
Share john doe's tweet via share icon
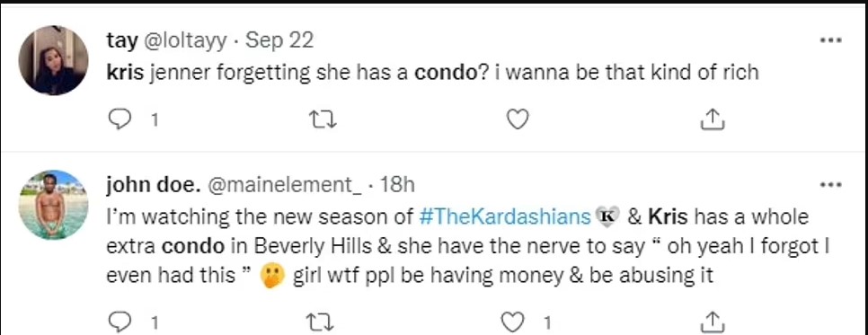point(713,322)
